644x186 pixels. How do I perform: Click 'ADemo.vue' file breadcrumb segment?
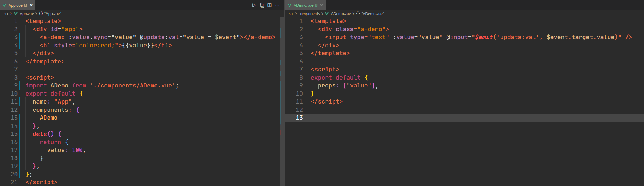(341, 14)
